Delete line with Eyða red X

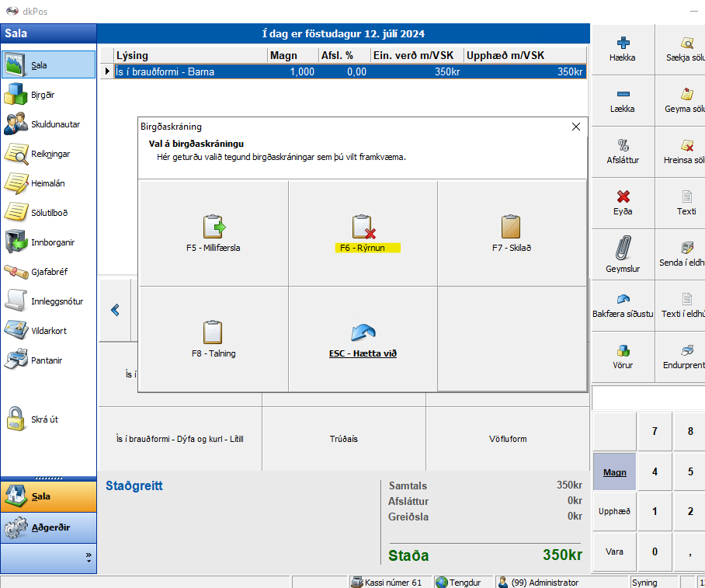pos(623,204)
